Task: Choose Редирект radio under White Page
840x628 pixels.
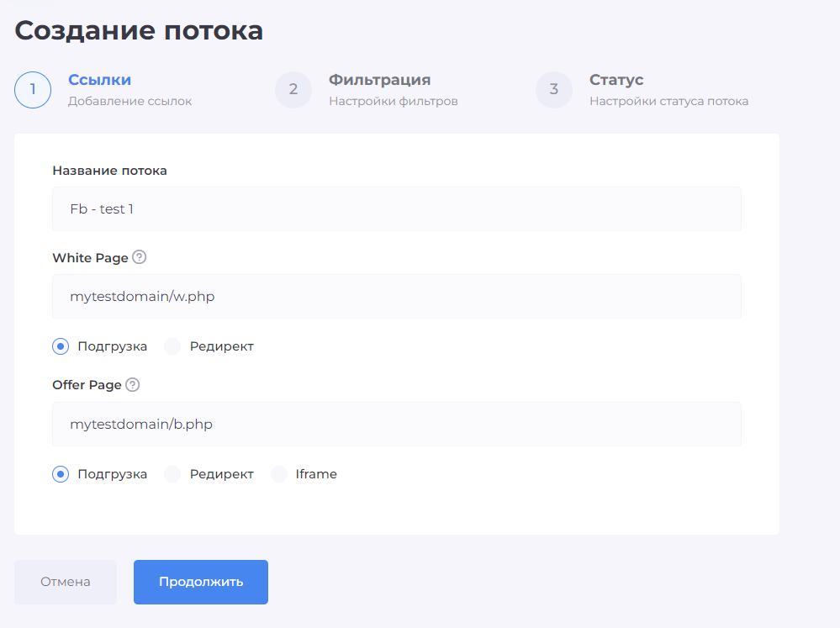Action: tap(172, 346)
